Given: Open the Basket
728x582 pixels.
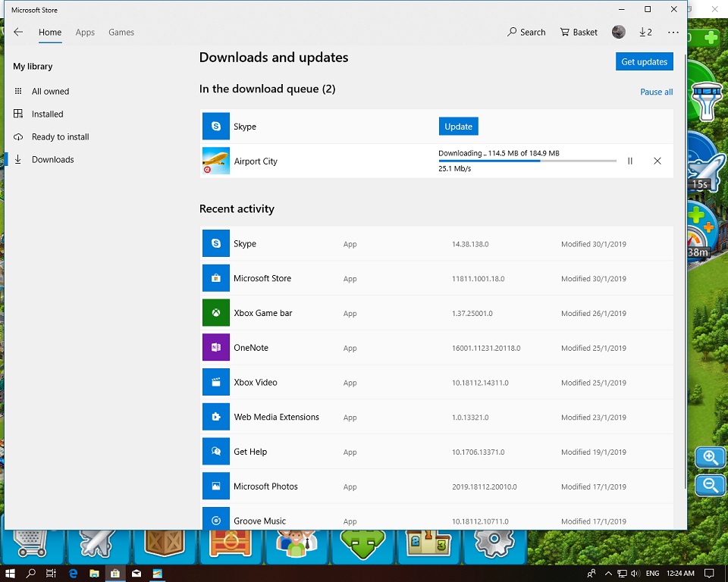Looking at the screenshot, I should point(579,32).
